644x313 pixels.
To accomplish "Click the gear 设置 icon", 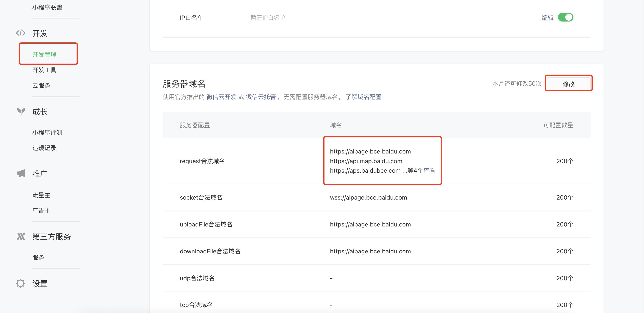I will pyautogui.click(x=20, y=283).
